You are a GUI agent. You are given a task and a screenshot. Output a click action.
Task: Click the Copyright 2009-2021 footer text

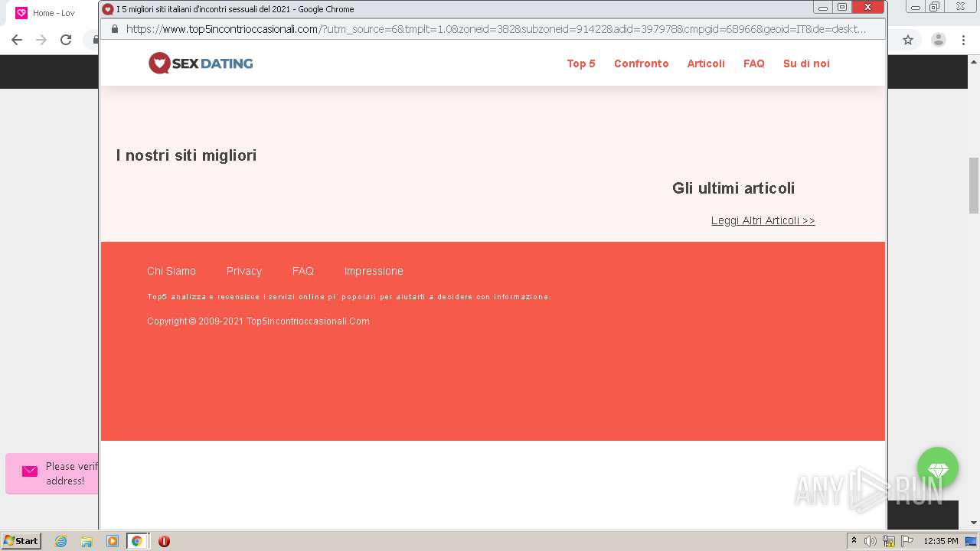tap(258, 321)
